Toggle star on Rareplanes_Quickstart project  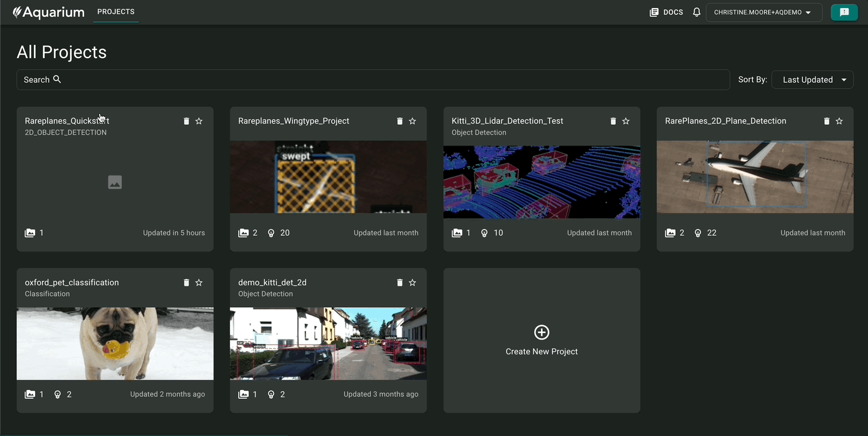pos(199,121)
